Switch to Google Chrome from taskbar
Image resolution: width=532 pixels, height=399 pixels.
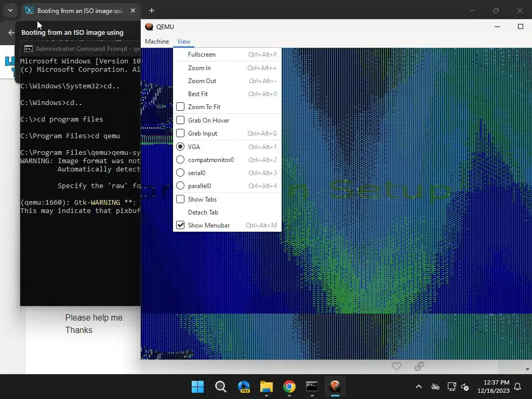[x=289, y=387]
